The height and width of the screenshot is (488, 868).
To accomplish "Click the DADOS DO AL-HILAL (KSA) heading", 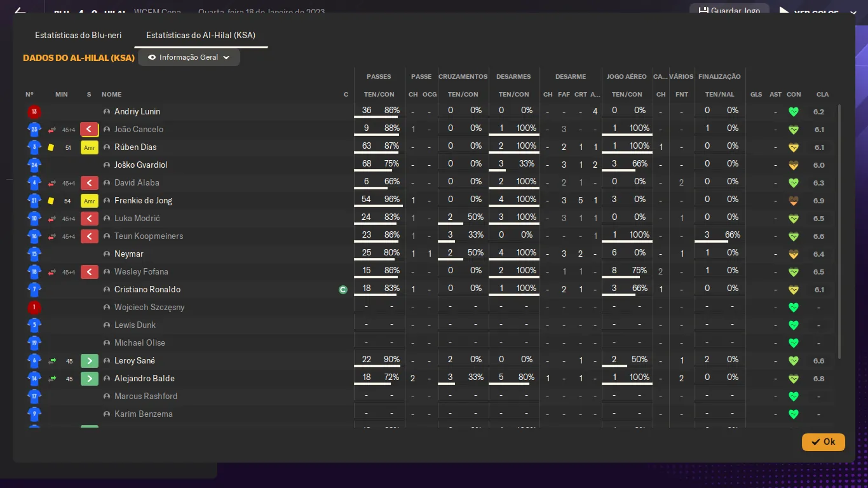I will tap(79, 58).
